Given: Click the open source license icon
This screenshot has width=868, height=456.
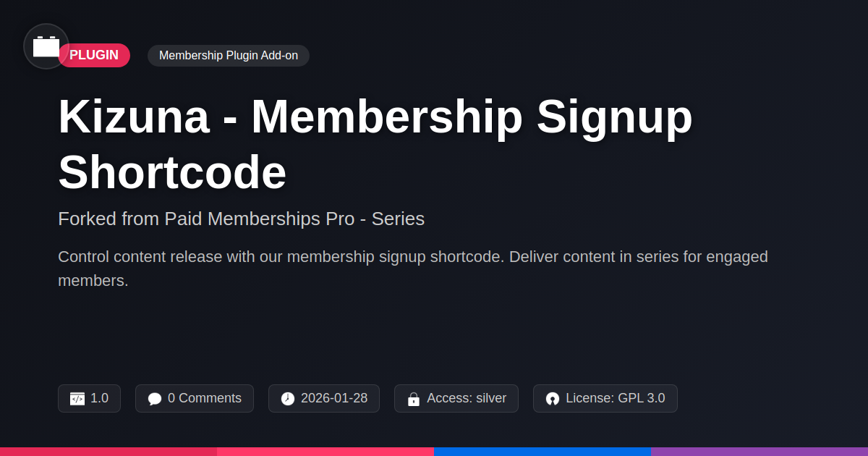Looking at the screenshot, I should point(553,399).
